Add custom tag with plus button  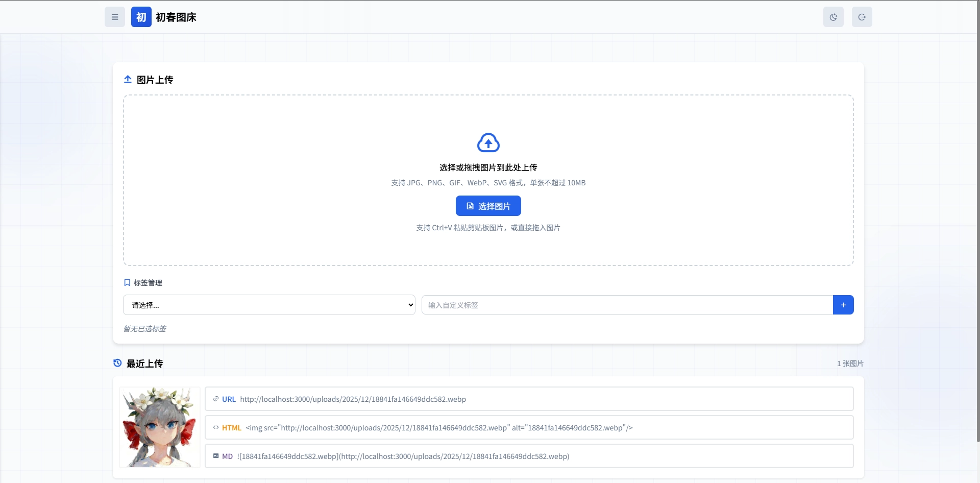coord(843,305)
